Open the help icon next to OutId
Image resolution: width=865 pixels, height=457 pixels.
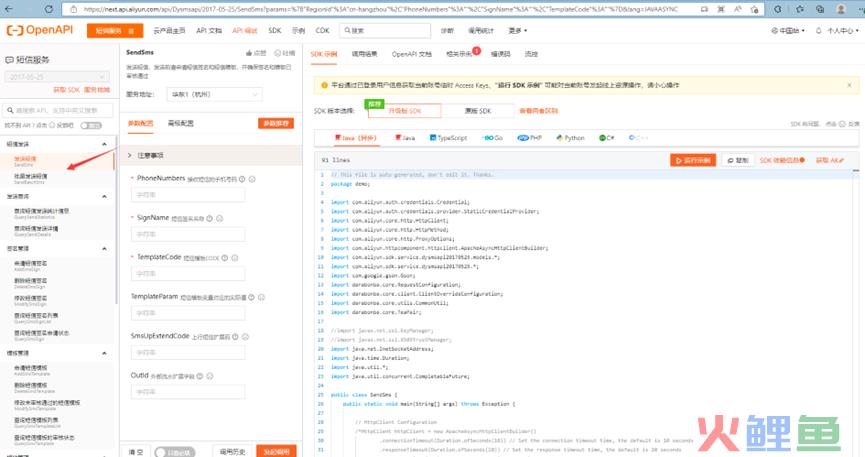[x=200, y=376]
